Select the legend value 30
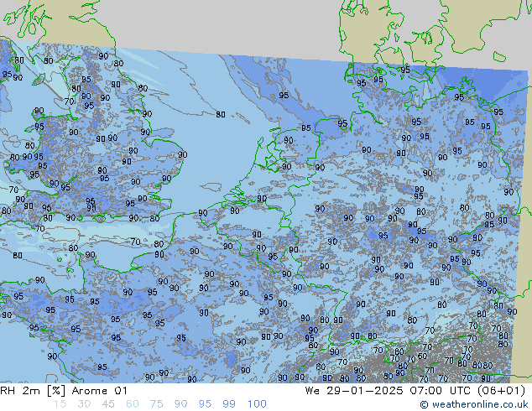Screen dimensions: 532x411 coord(84,404)
